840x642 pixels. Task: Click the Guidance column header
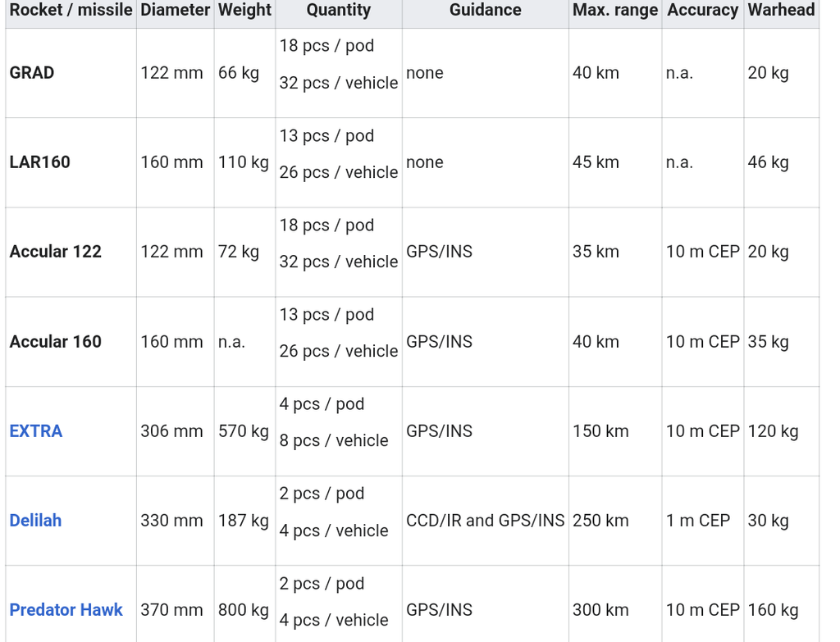click(485, 11)
